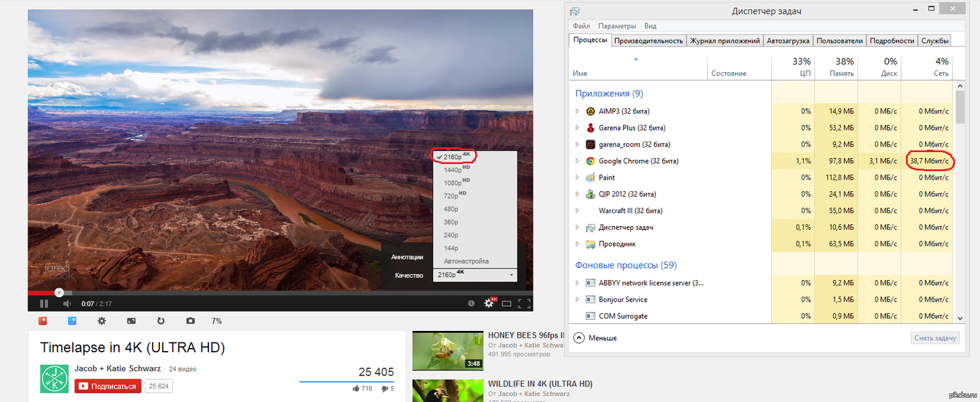980x402 pixels.
Task: Click the thumbs up icon with 716
Action: 356,389
